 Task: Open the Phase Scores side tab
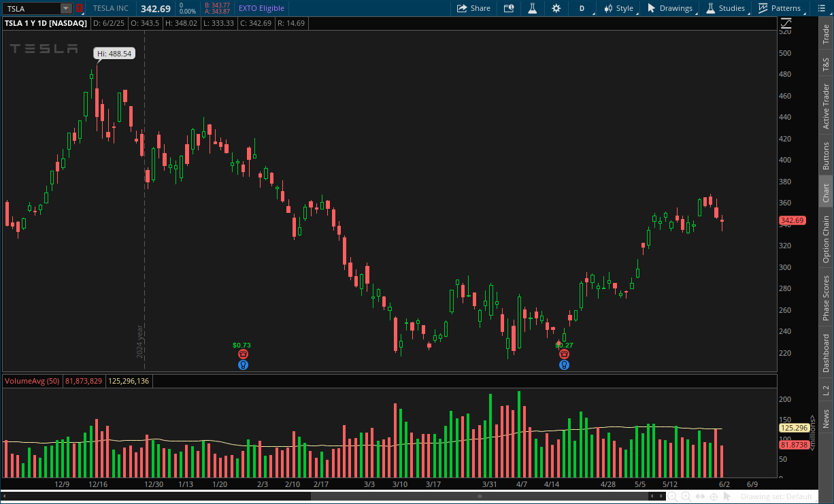pyautogui.click(x=826, y=299)
